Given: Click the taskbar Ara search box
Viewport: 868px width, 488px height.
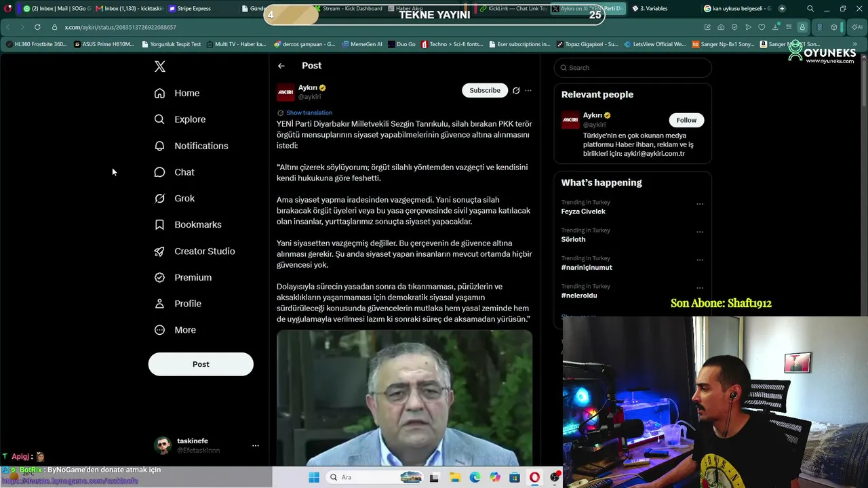Looking at the screenshot, I should 375,477.
